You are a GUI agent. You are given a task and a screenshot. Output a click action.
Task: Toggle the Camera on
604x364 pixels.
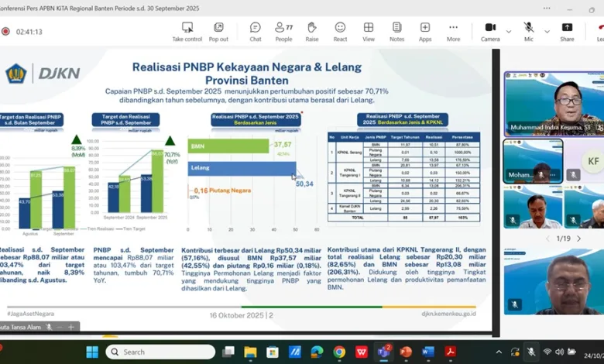point(489,30)
